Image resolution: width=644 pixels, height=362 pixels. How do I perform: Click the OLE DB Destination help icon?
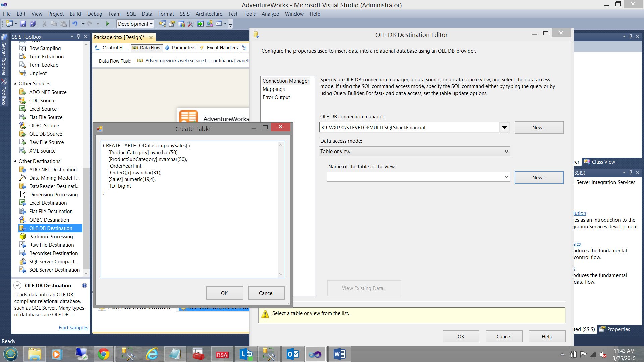tap(84, 286)
